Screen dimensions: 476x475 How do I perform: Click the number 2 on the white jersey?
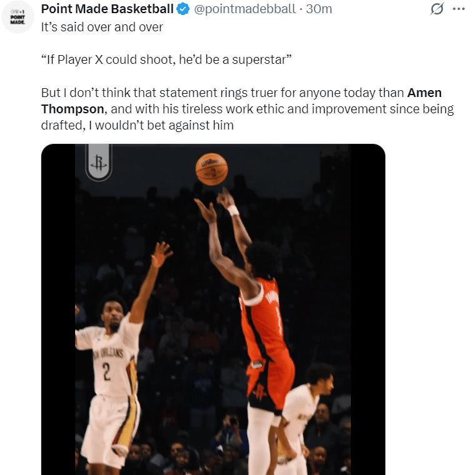(x=106, y=372)
